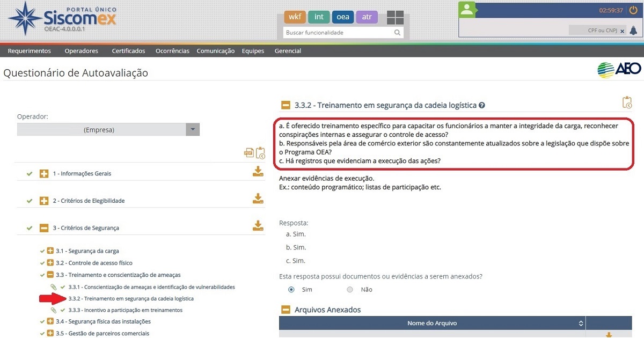Select the green user avatar icon
This screenshot has height=338, width=644.
(466, 9)
